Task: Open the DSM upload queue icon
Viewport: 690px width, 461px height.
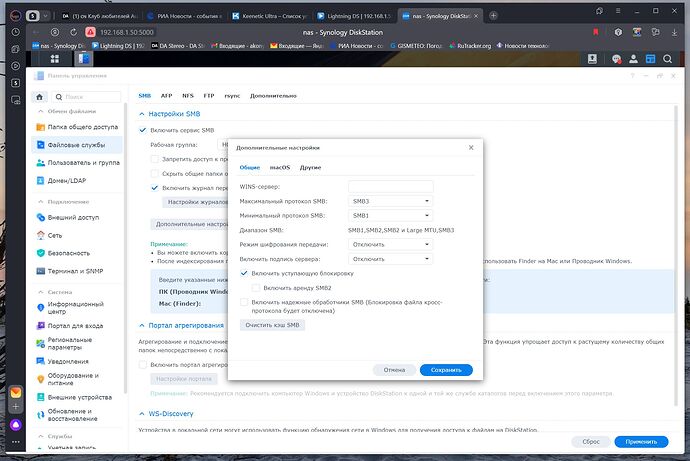Action: [x=592, y=59]
